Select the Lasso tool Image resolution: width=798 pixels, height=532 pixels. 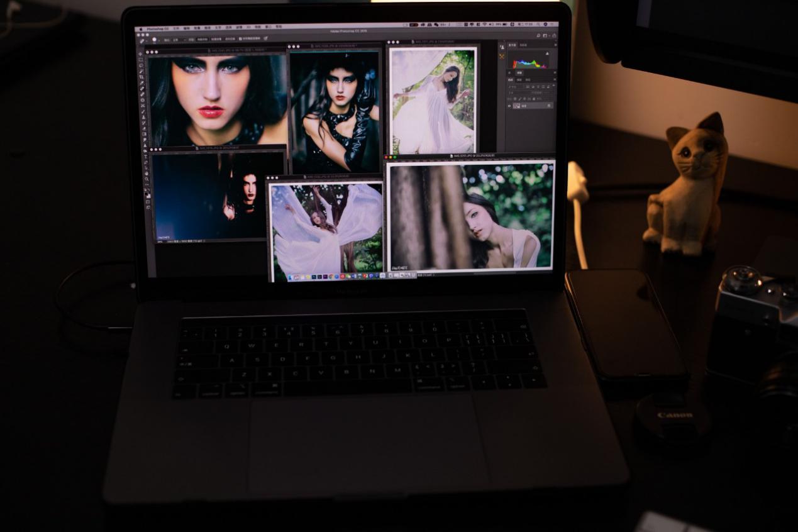pos(141,66)
